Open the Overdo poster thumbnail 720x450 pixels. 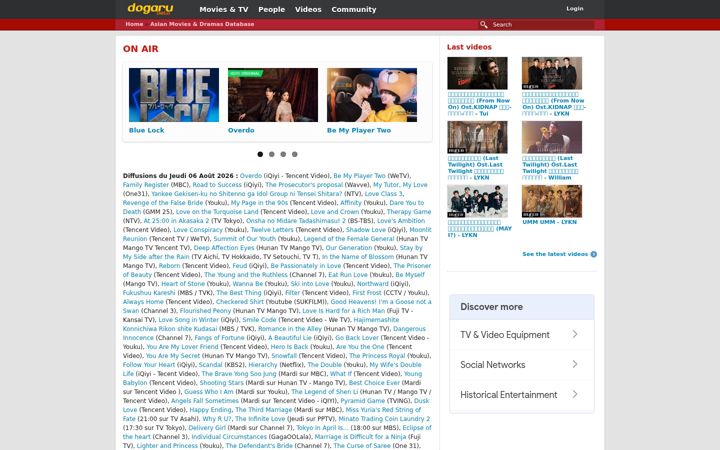pos(273,95)
